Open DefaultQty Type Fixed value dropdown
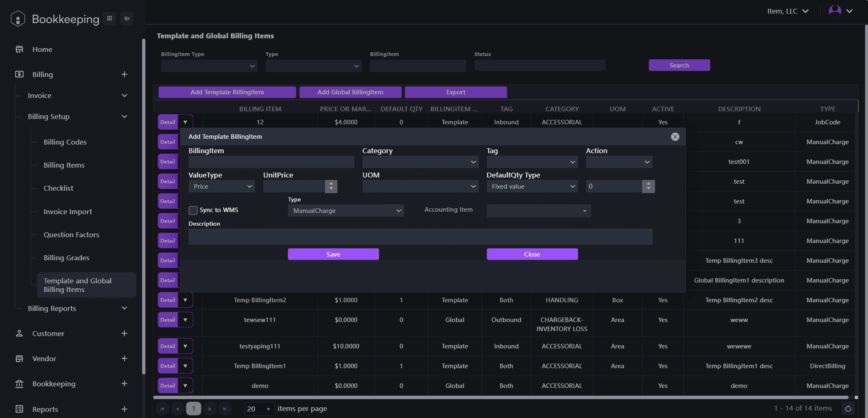The image size is (868, 418). 532,186
